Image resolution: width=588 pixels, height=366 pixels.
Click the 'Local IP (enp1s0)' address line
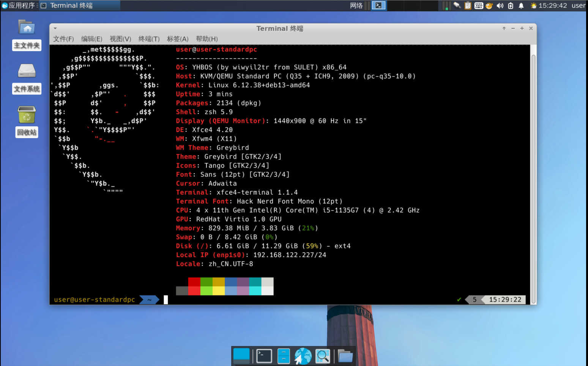251,255
